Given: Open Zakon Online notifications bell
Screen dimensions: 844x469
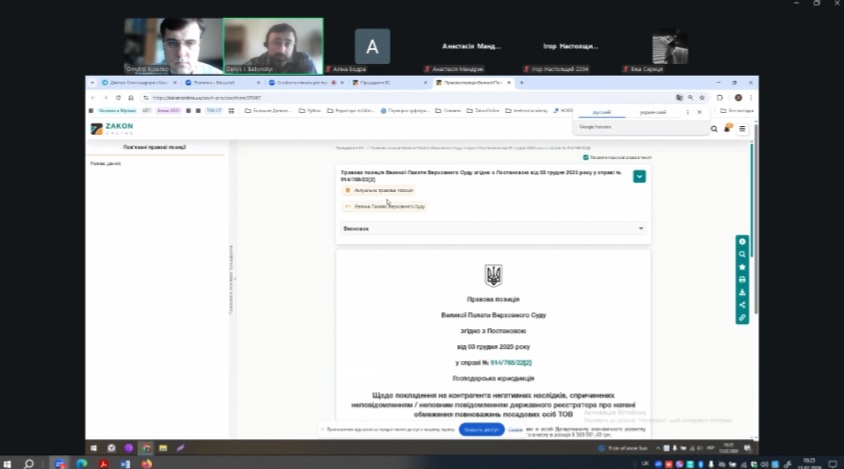Looking at the screenshot, I should point(727,128).
